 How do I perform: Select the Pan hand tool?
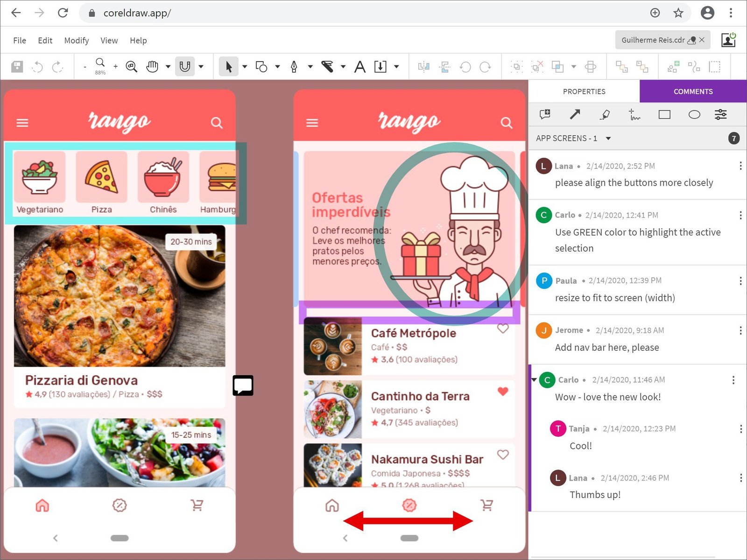click(x=152, y=67)
